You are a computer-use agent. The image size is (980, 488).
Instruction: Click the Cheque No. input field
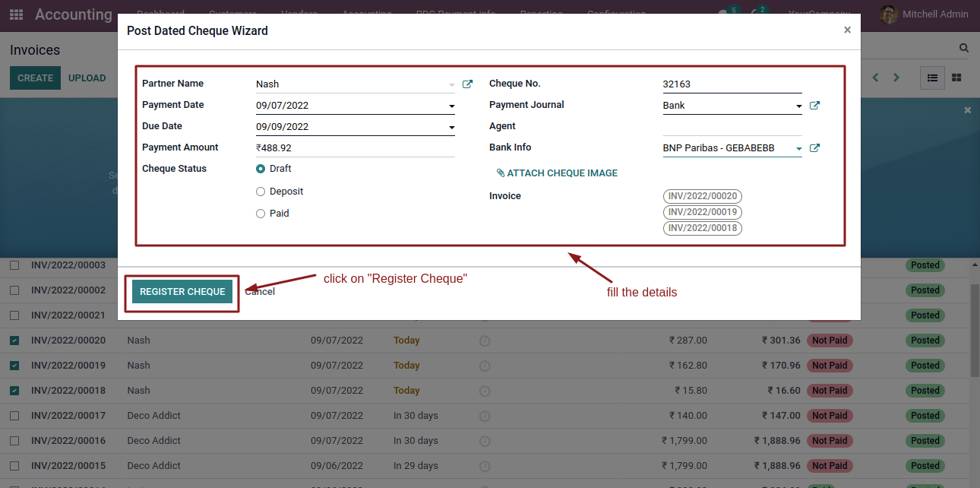coord(732,84)
